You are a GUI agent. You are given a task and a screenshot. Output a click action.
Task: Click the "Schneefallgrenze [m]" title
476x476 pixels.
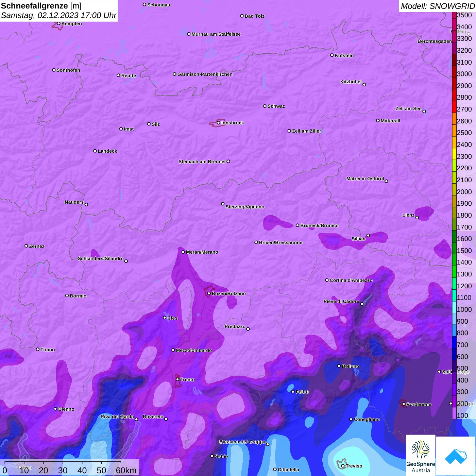[x=41, y=6]
